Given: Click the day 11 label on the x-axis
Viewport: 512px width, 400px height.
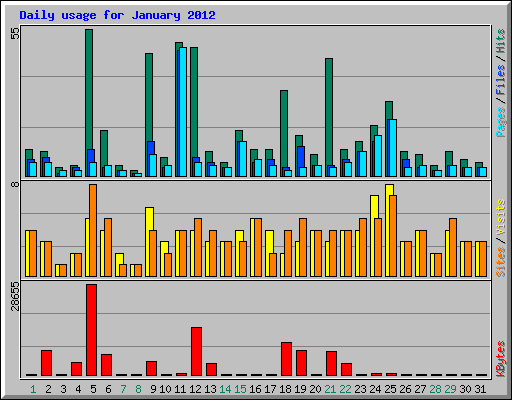Looking at the screenshot, I should pyautogui.click(x=180, y=389).
